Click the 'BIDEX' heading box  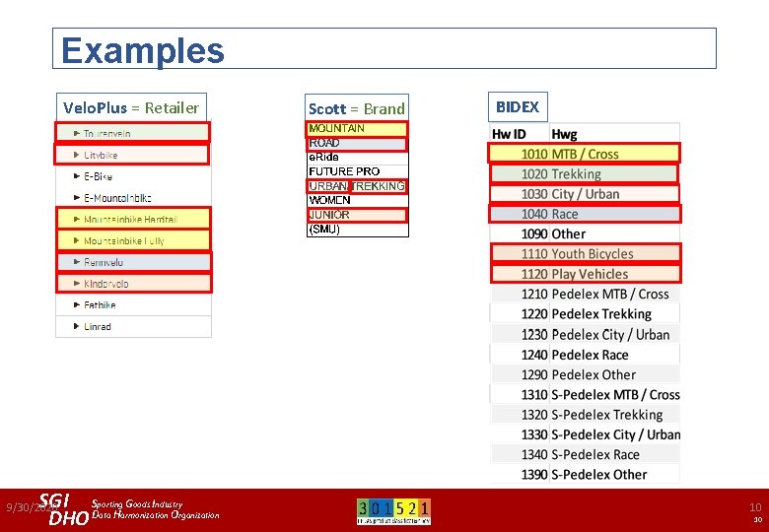click(518, 106)
